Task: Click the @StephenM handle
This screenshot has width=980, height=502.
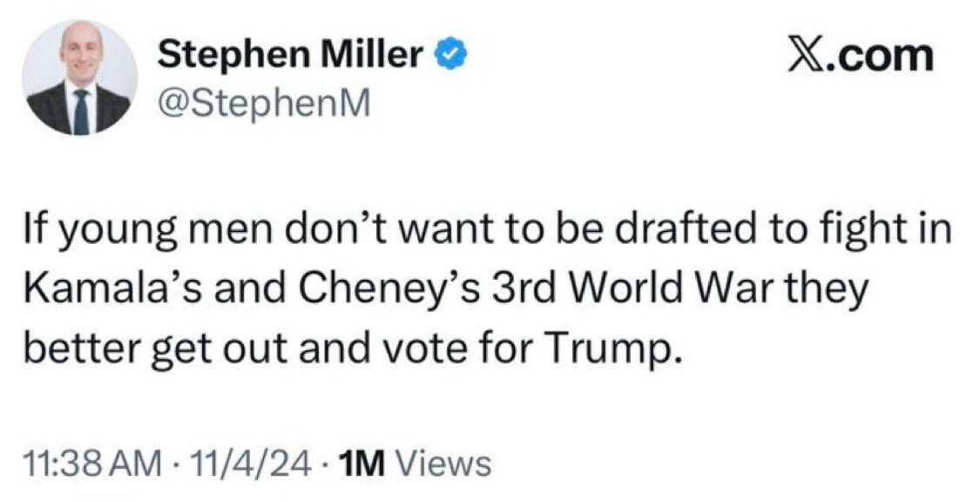Action: pos(263,104)
